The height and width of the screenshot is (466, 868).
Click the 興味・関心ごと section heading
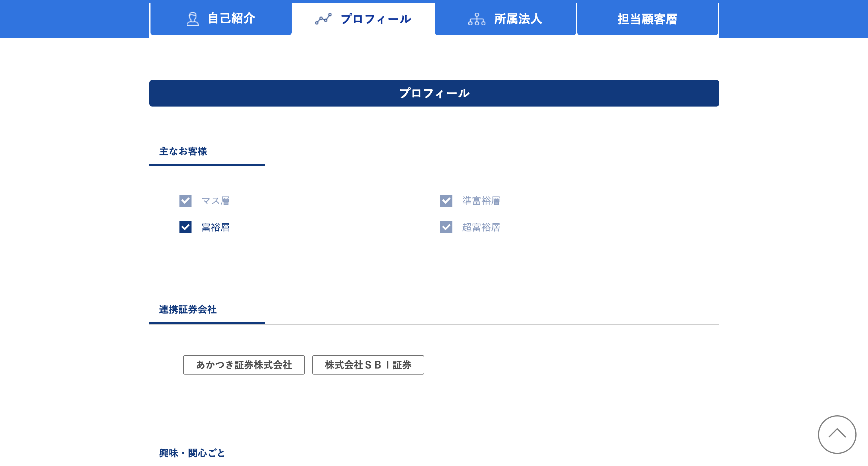192,453
